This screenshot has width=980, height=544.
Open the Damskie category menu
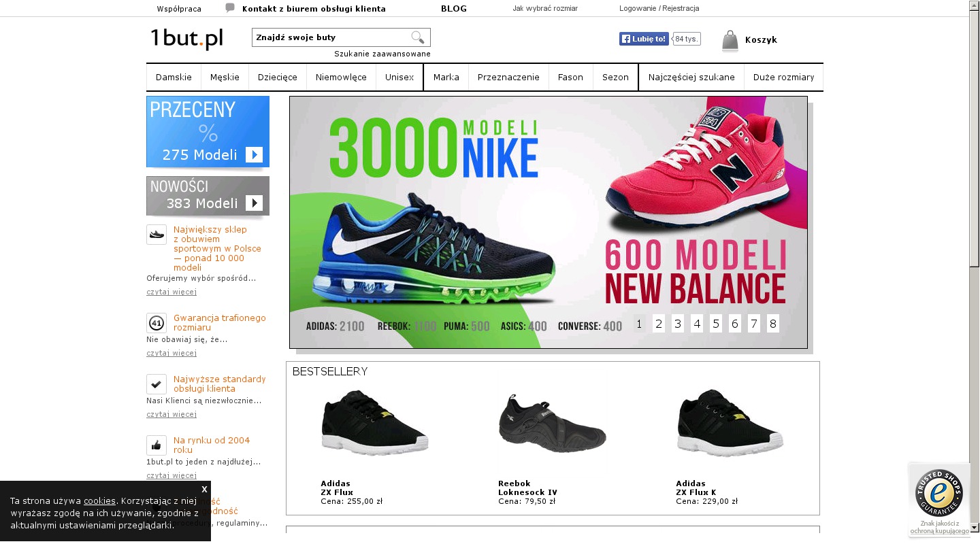[x=174, y=77]
